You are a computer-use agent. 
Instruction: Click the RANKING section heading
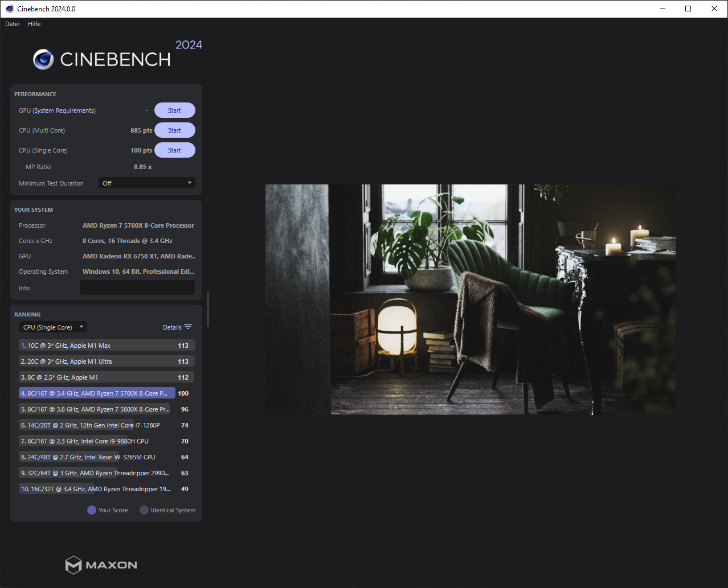(27, 314)
